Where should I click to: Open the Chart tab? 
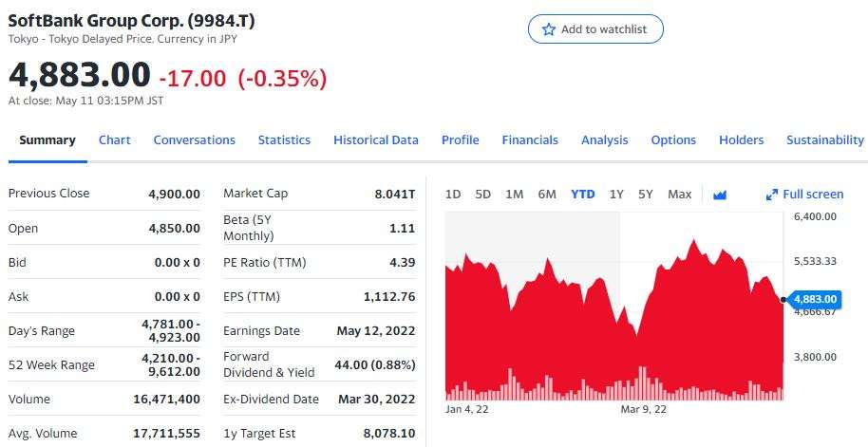click(114, 140)
